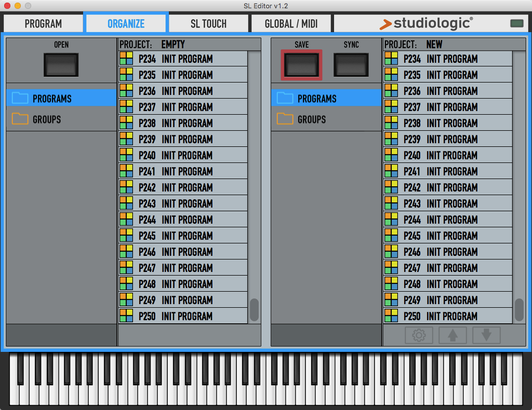Click the OPEN project button
532x410 pixels.
pyautogui.click(x=61, y=65)
